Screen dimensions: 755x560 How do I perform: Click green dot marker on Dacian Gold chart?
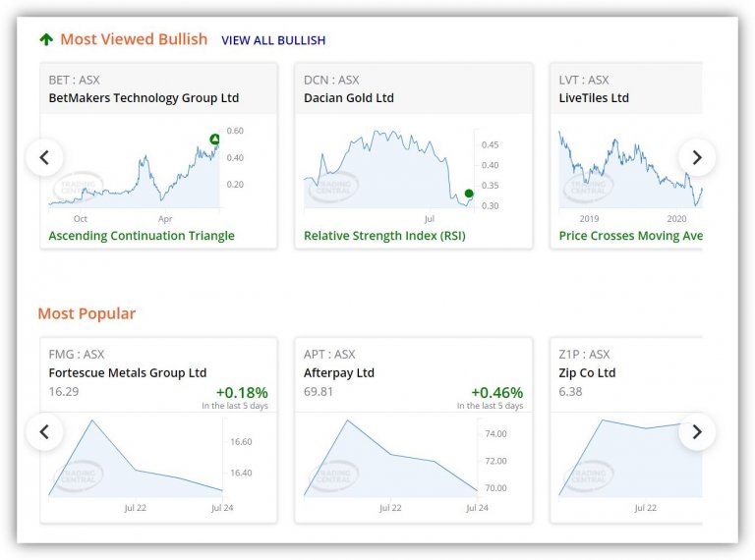pyautogui.click(x=469, y=195)
